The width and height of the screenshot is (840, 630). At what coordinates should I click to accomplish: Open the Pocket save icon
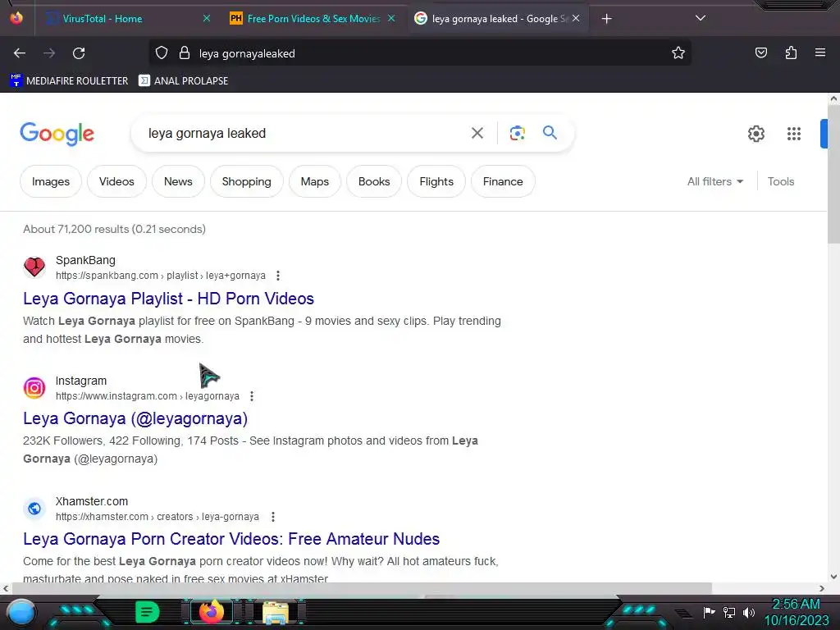pyautogui.click(x=760, y=52)
